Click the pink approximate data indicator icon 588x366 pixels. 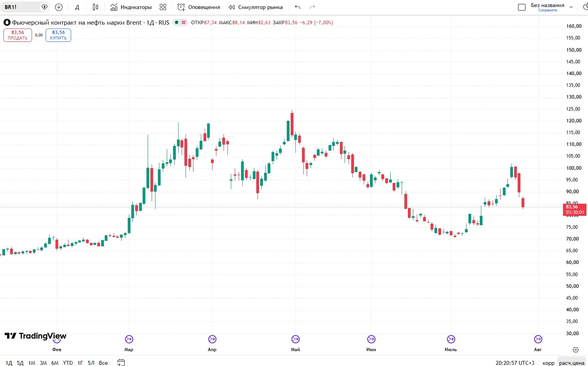click(x=184, y=22)
